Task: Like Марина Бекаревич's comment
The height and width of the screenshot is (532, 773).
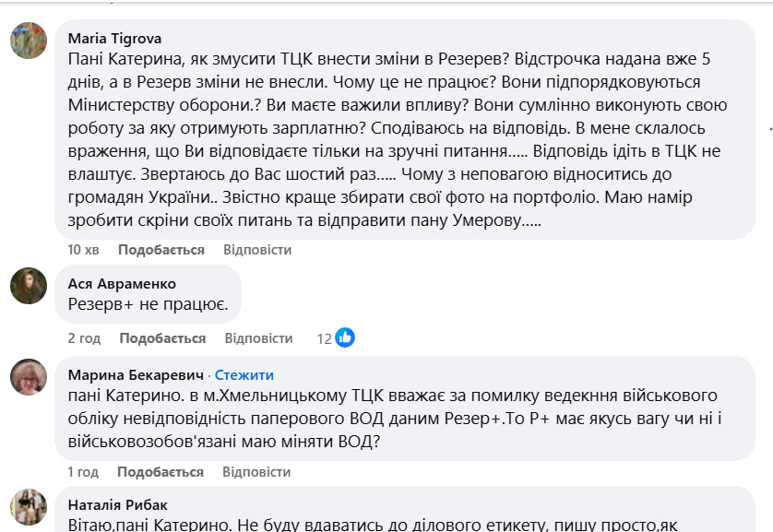Action: [x=161, y=472]
